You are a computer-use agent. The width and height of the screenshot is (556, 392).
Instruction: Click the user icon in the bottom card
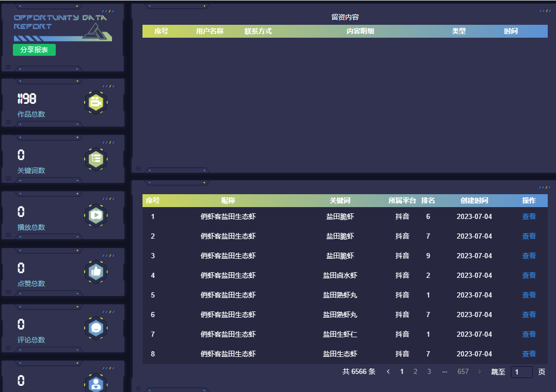[96, 383]
